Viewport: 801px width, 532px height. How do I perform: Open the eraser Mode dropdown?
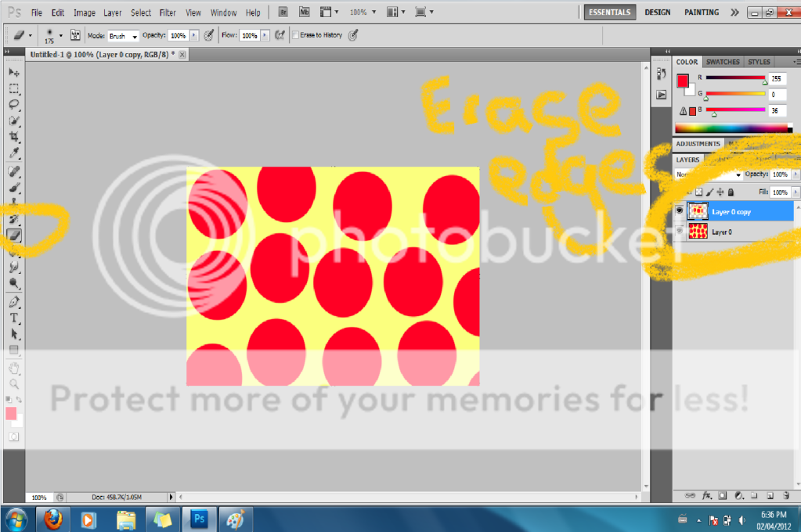pos(123,36)
